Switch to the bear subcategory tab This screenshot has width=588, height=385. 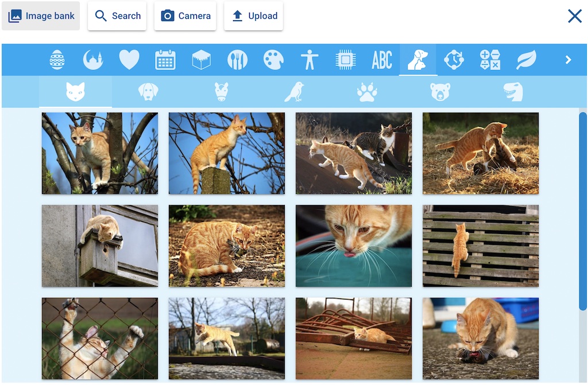coord(440,92)
